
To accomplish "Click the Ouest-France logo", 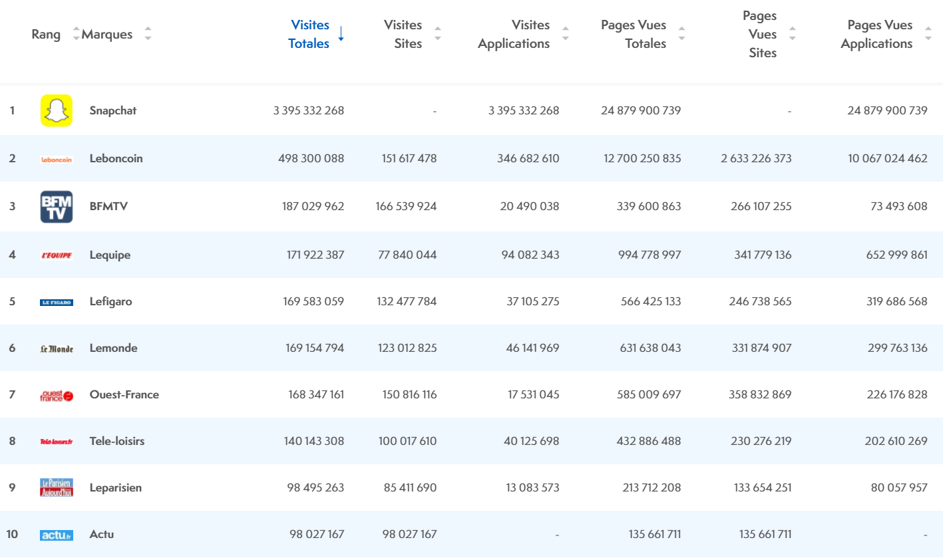I will tap(57, 395).
